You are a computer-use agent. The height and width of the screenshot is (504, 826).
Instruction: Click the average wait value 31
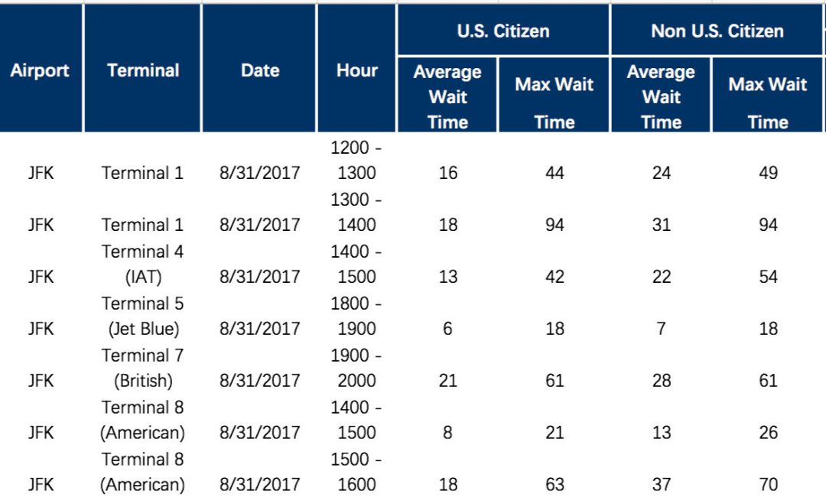tap(661, 225)
